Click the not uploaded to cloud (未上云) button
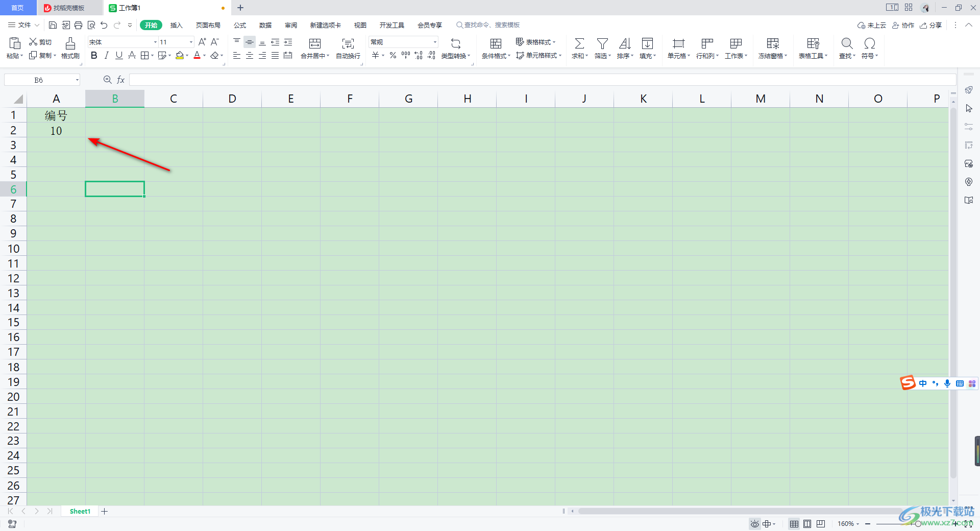The width and height of the screenshot is (980, 531). tap(871, 25)
